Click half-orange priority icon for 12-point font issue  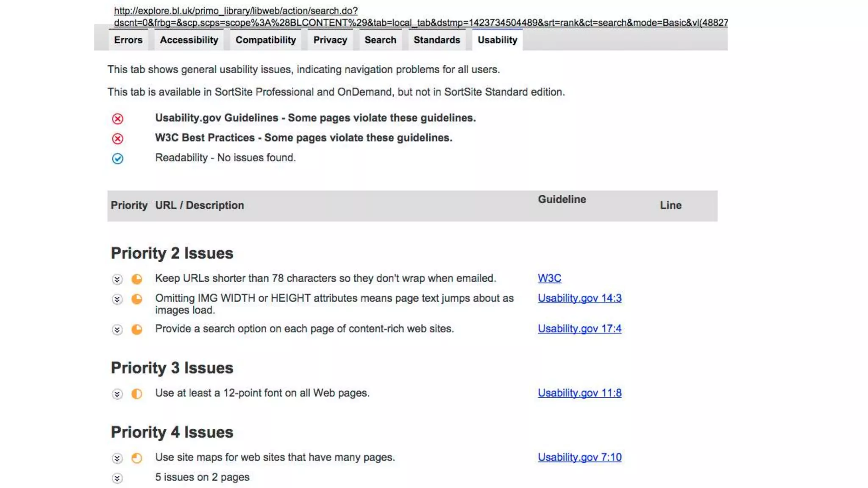click(136, 394)
